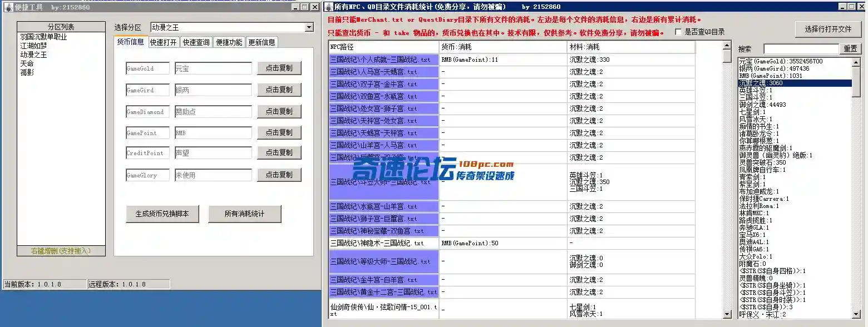Click the 未使用 name field
This screenshot has height=327, width=868.
(x=213, y=175)
